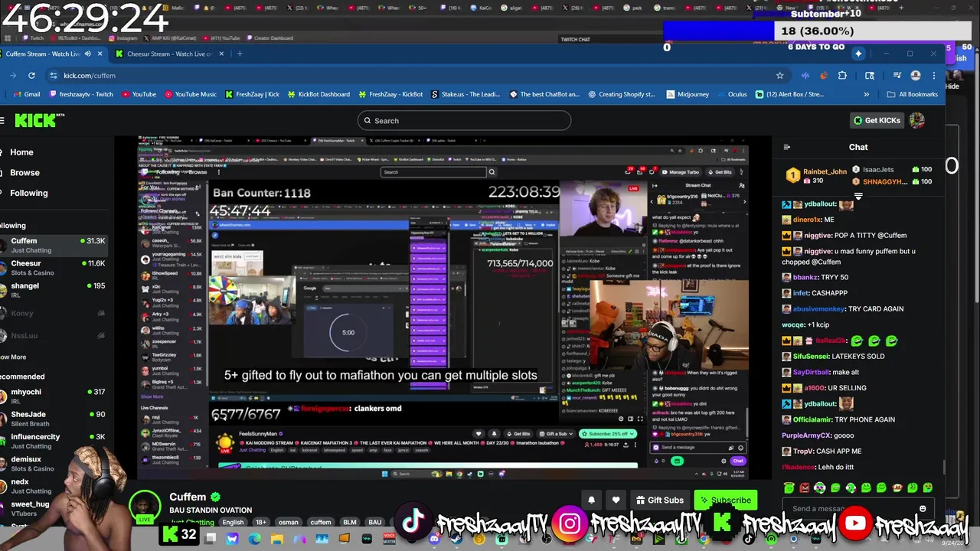Open the freshzaaytv Twitch bookmark
The image size is (980, 551).
pyautogui.click(x=81, y=94)
